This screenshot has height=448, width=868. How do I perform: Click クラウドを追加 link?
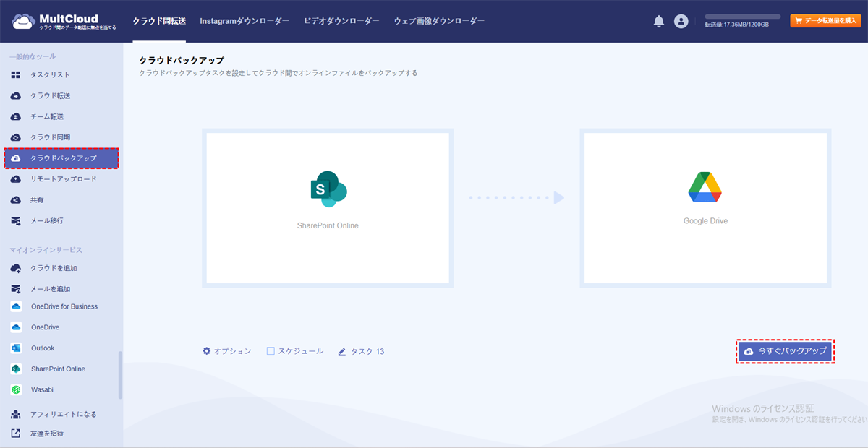coord(54,268)
